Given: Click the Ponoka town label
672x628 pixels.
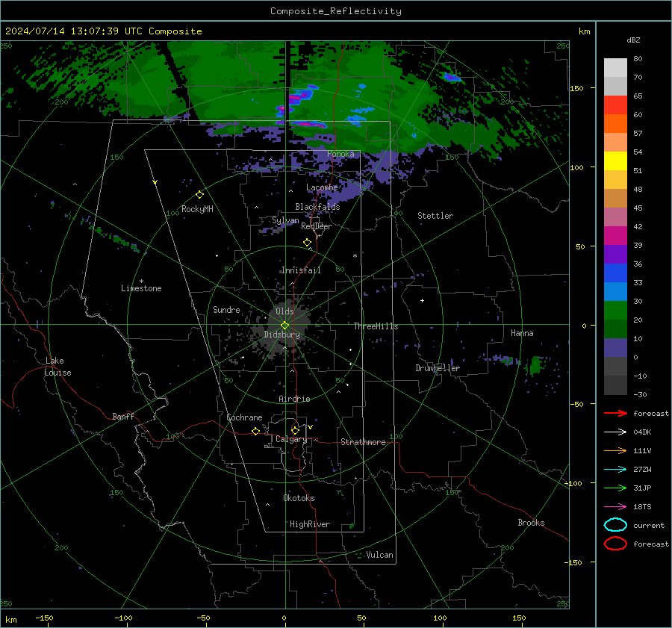Looking at the screenshot, I should (340, 154).
